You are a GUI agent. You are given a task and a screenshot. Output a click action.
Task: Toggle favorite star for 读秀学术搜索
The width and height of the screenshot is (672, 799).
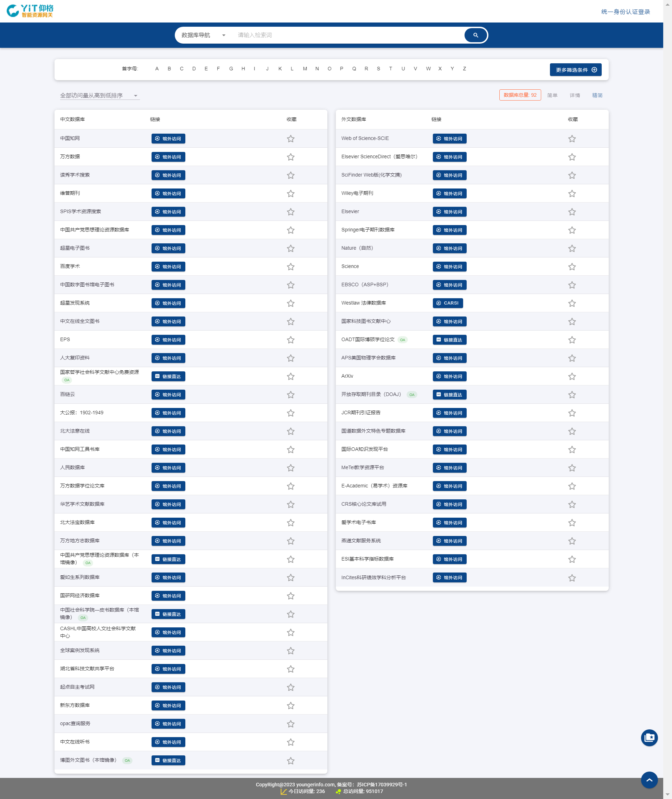[291, 175]
